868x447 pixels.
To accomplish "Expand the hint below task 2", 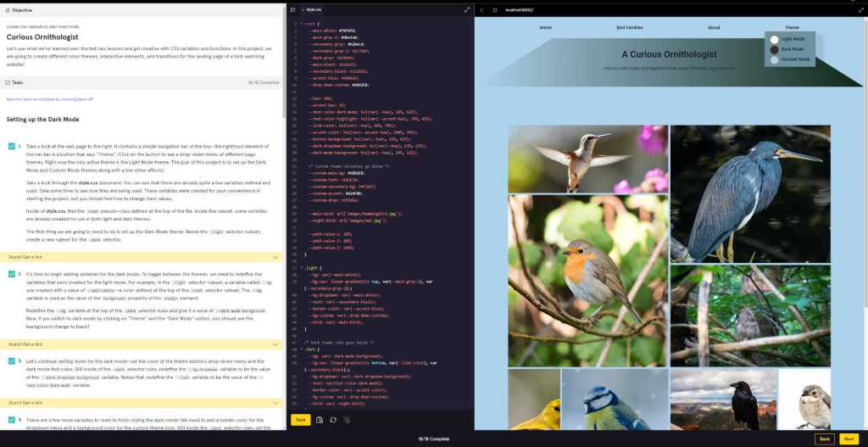I will pos(275,344).
